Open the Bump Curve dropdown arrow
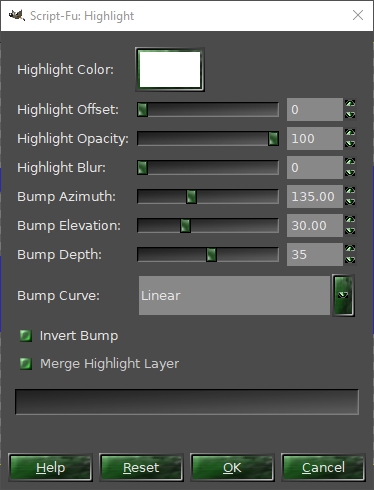This screenshot has height=490, width=374. point(343,295)
